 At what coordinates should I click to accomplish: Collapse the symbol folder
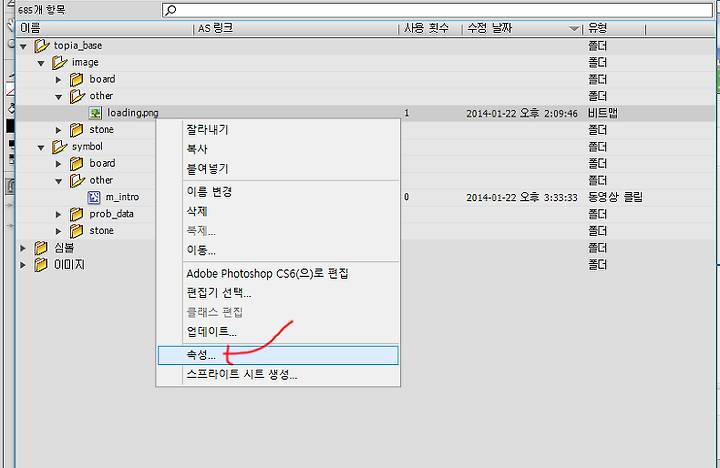pos(41,147)
